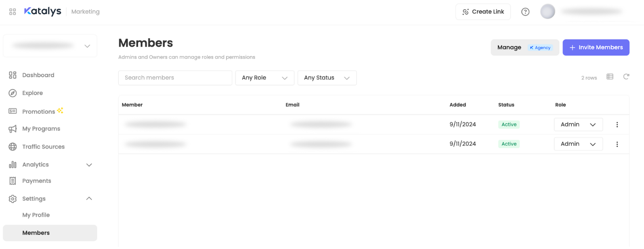Collapse the Settings sidebar section
This screenshot has width=644, height=249.
(x=89, y=199)
